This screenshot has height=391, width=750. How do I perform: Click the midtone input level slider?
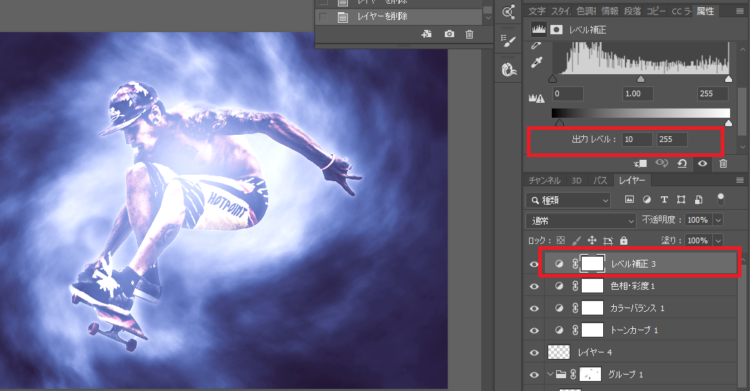[x=640, y=79]
